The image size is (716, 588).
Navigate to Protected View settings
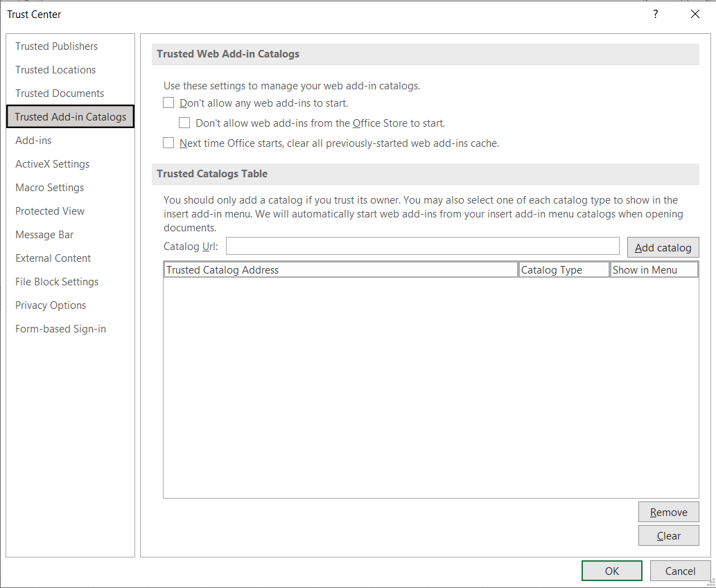pyautogui.click(x=50, y=211)
